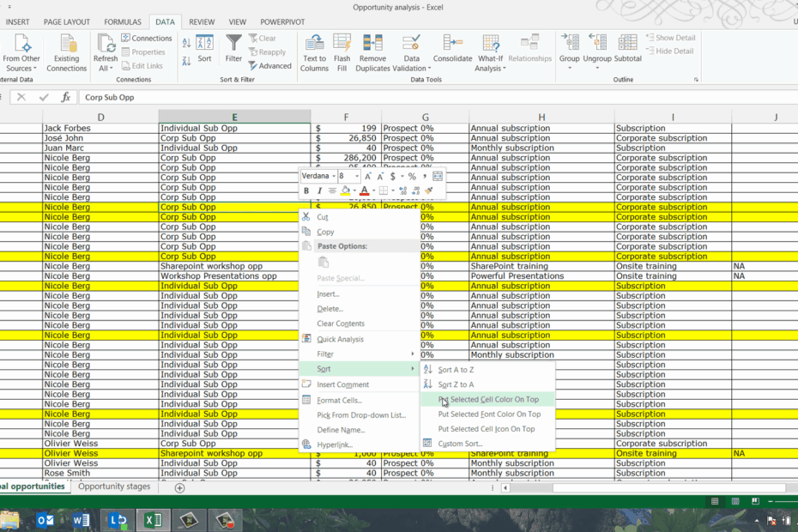This screenshot has height=532, width=798.
Task: Toggle the Filter funnel in the ribbon
Action: (x=233, y=49)
